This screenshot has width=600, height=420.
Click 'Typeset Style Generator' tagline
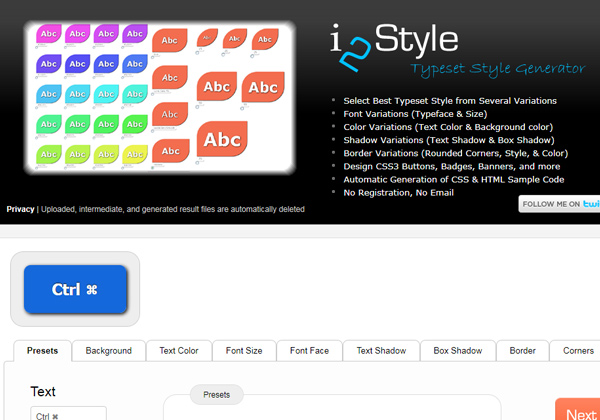click(497, 69)
